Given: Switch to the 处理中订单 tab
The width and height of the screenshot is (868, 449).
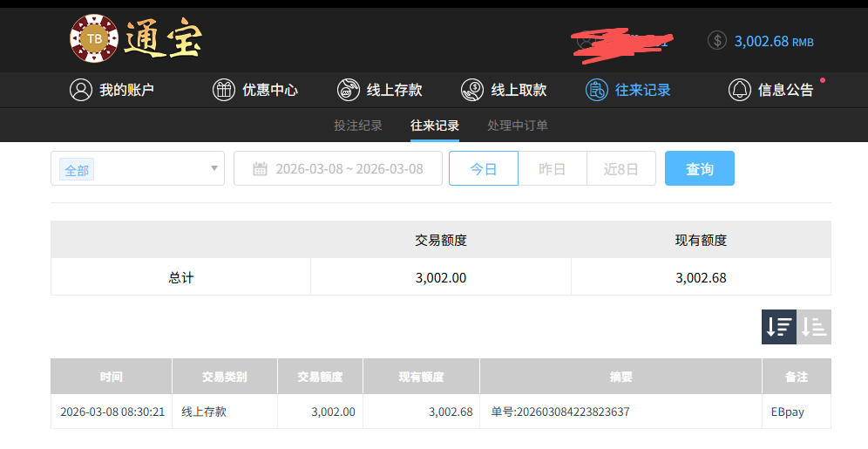Looking at the screenshot, I should [x=518, y=126].
